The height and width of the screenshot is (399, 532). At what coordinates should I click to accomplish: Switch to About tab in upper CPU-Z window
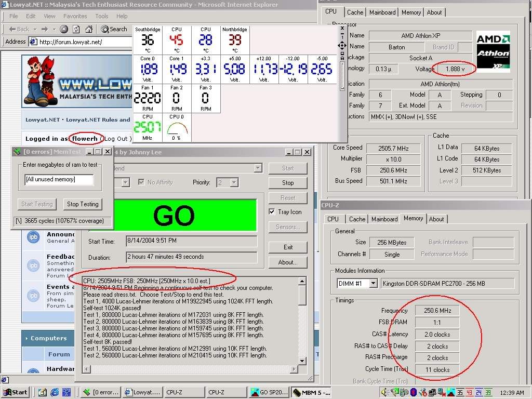coord(434,12)
